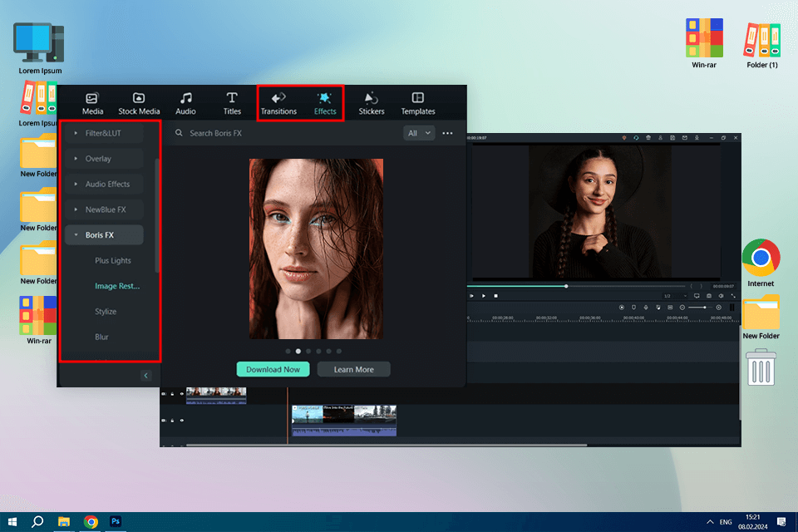Open the 1/2 preview quality dropdown

pyautogui.click(x=675, y=296)
